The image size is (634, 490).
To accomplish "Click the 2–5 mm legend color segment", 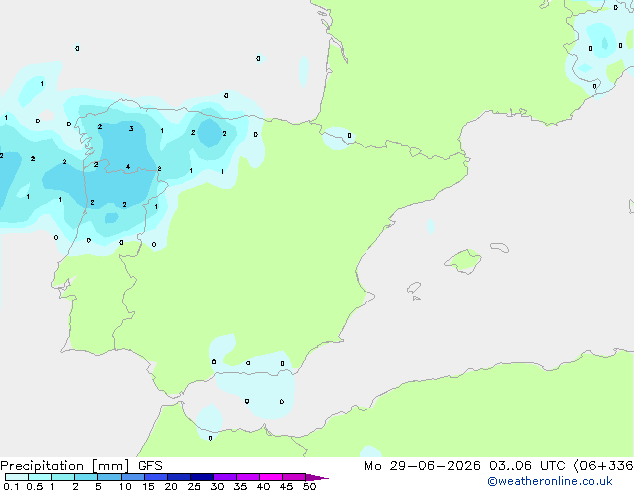I will coord(86,477).
